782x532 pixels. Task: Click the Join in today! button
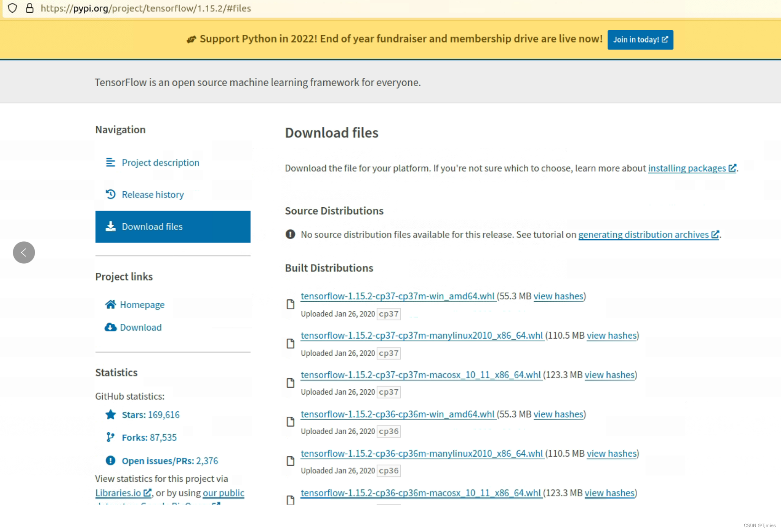coord(641,40)
